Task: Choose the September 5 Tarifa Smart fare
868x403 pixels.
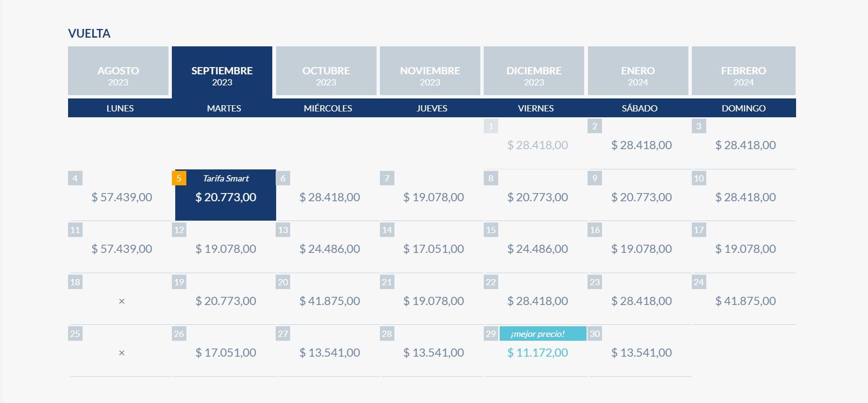Action: 225,197
